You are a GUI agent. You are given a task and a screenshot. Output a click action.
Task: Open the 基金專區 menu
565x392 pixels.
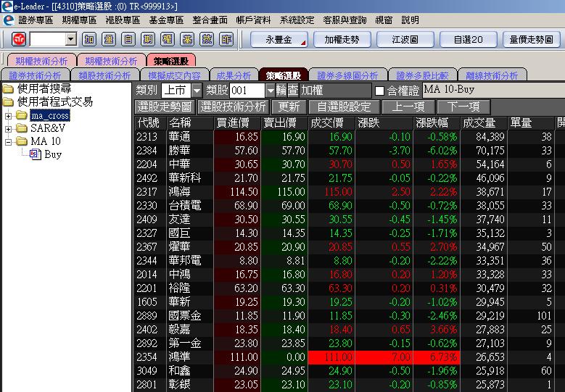coord(167,20)
